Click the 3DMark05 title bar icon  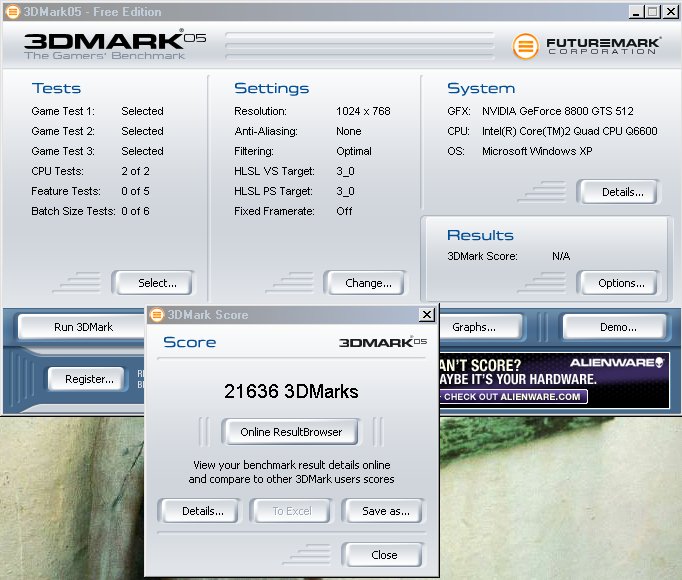click(13, 12)
